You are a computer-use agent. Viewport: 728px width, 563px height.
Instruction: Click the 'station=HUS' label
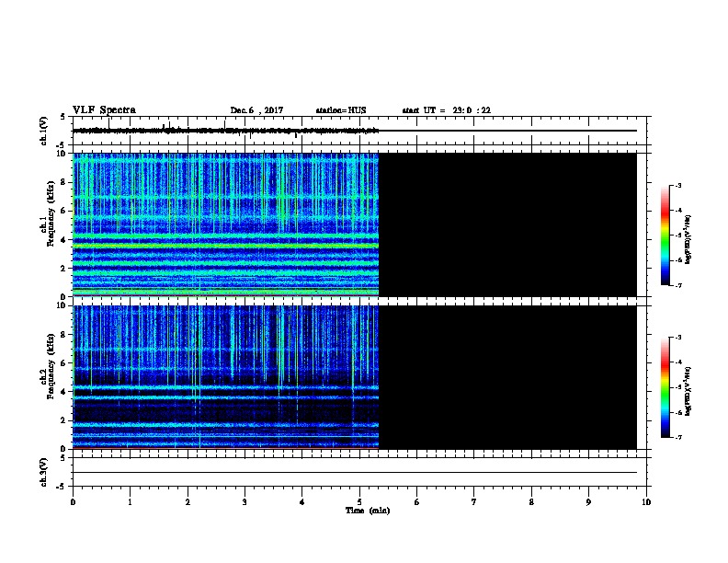click(x=341, y=110)
